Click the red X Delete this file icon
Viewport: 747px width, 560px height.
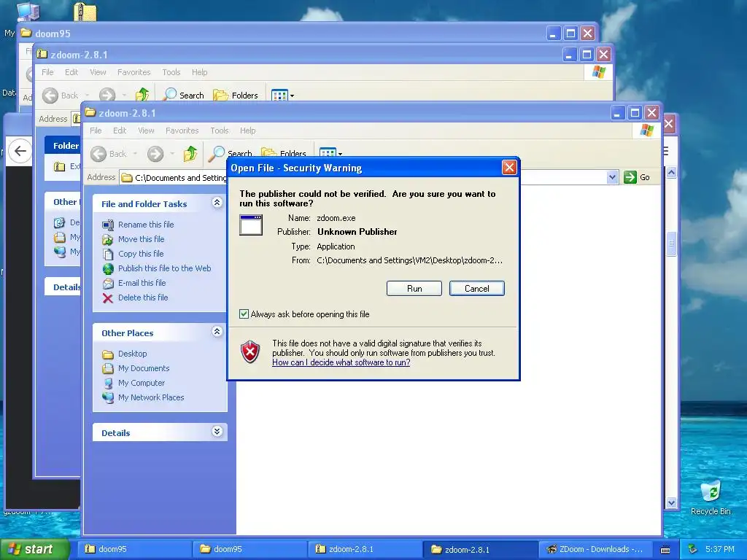108,298
